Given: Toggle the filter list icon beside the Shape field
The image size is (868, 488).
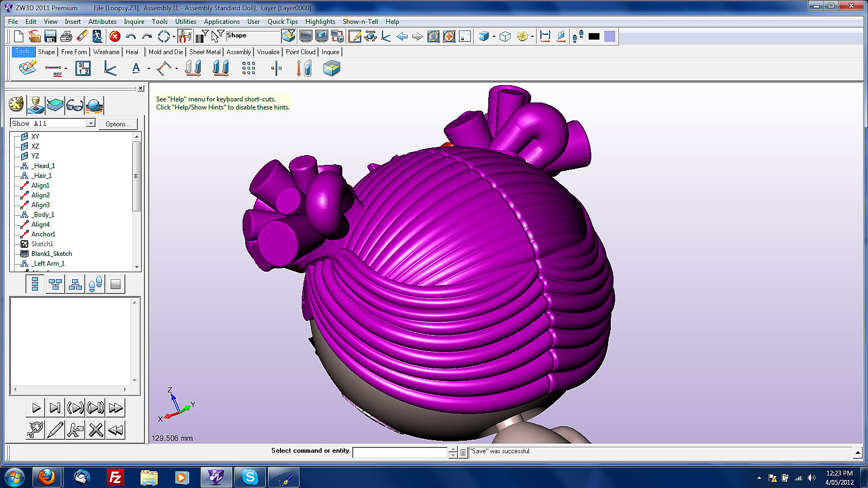Looking at the screenshot, I should point(202,36).
